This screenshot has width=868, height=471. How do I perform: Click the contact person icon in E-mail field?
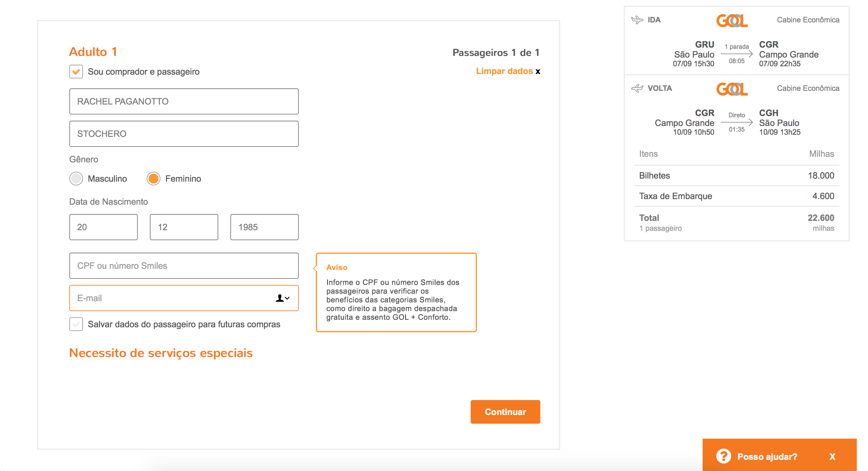click(280, 298)
